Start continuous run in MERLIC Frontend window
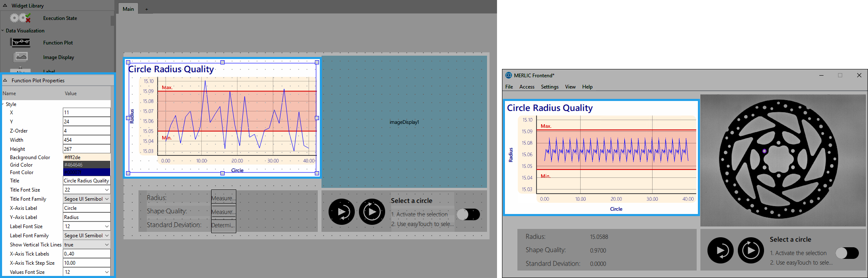The width and height of the screenshot is (868, 278). (751, 250)
